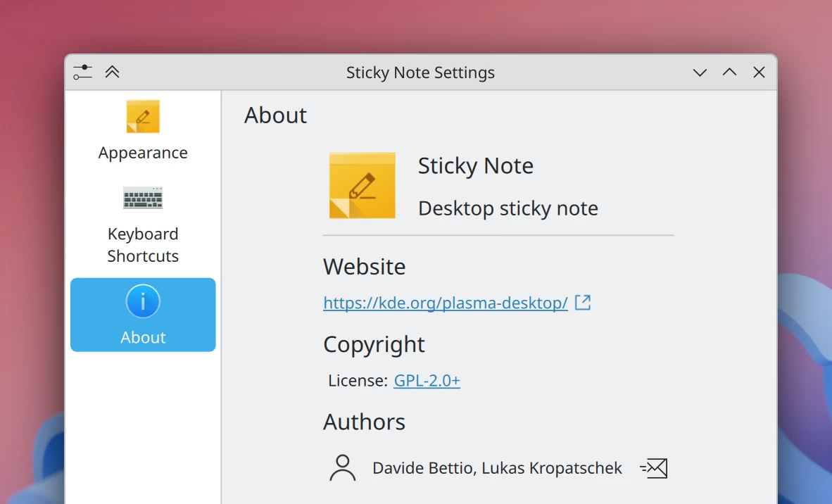The width and height of the screenshot is (832, 504).
Task: Open the external-link icon beside the website URL
Action: 582,302
